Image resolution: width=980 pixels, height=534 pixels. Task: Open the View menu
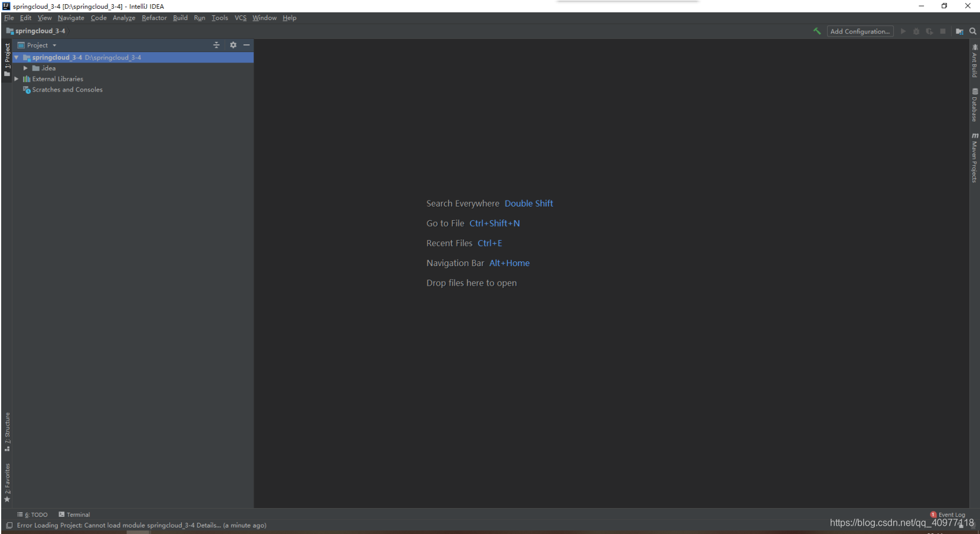pyautogui.click(x=45, y=18)
